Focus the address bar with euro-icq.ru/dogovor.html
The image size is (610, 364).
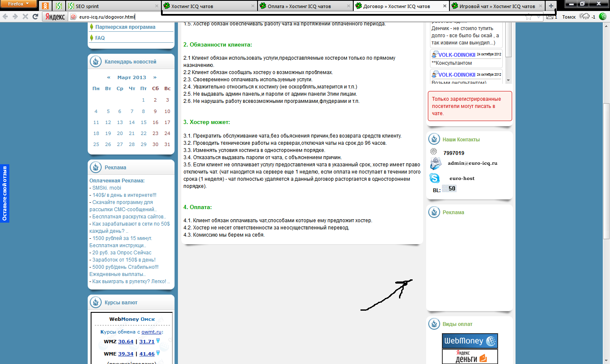pyautogui.click(x=297, y=17)
